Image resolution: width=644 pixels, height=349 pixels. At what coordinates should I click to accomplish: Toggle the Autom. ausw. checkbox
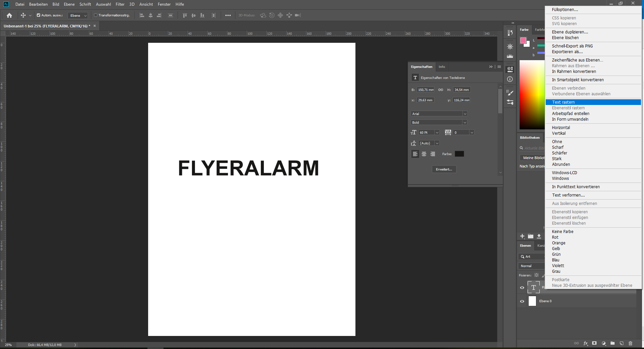[38, 15]
